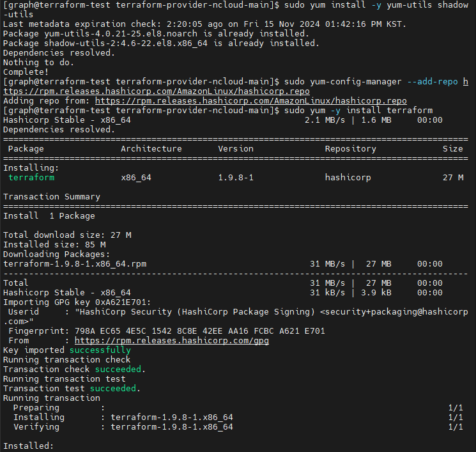Click the 'Installed size: 85 M' line
476x452 pixels.
(54, 245)
